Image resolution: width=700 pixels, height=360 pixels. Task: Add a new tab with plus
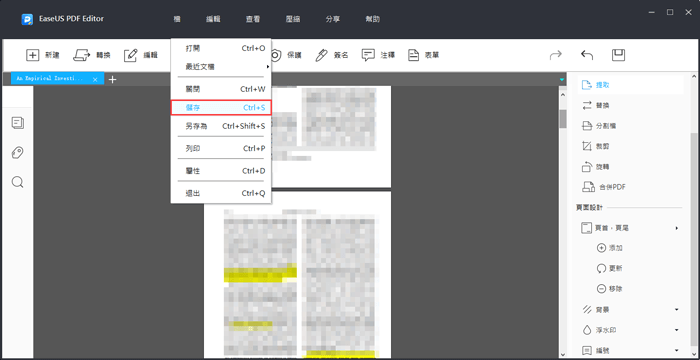[x=112, y=80]
